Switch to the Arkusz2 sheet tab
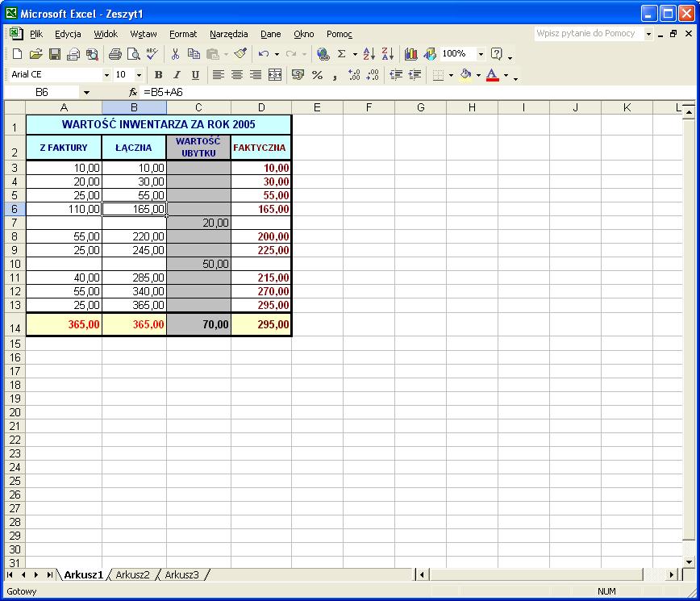The width and height of the screenshot is (700, 601). pos(133,574)
